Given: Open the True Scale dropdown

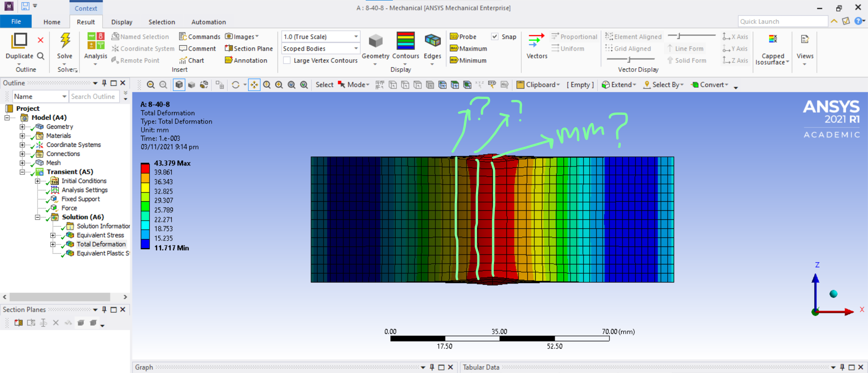Looking at the screenshot, I should tap(321, 37).
